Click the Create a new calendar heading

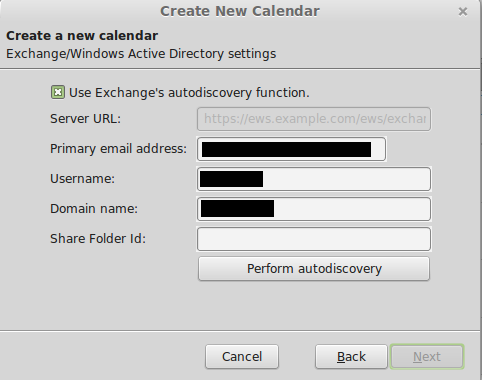(x=82, y=36)
